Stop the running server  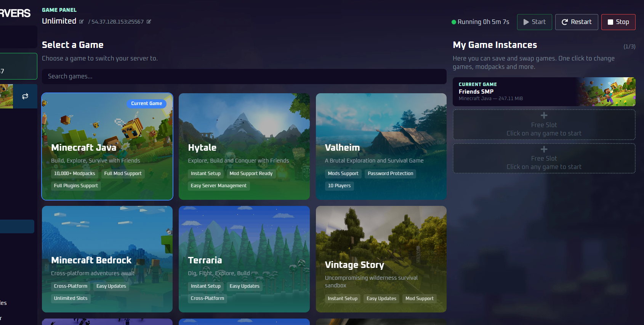pyautogui.click(x=618, y=22)
